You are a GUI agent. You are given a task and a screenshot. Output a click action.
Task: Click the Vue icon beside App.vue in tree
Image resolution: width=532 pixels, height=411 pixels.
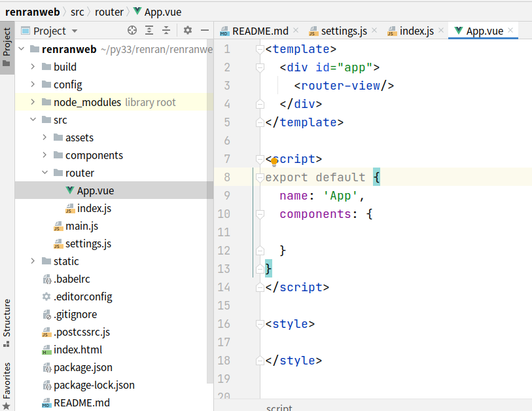click(69, 190)
